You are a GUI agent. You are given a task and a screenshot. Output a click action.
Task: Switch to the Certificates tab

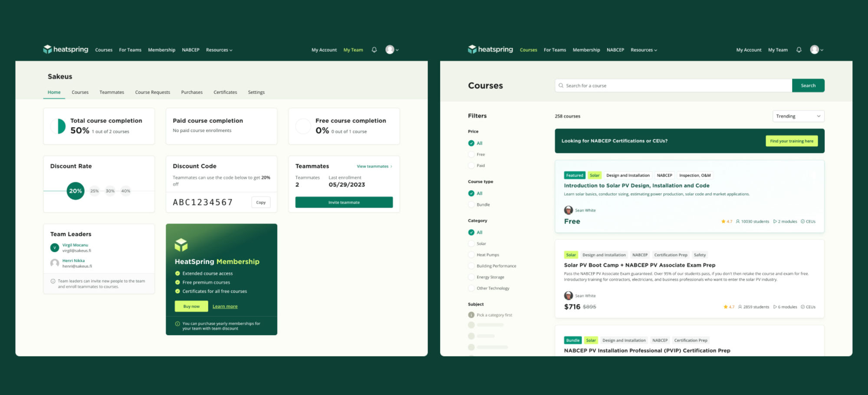click(225, 92)
